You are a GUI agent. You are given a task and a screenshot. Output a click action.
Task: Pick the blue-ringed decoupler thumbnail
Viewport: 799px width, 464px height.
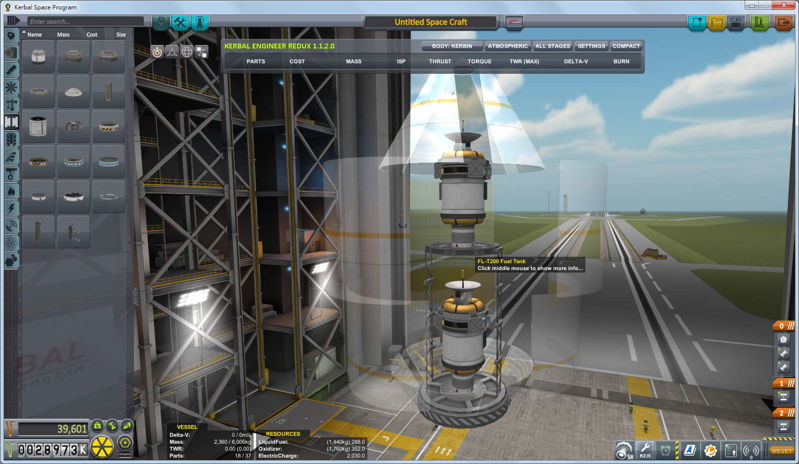tap(109, 161)
